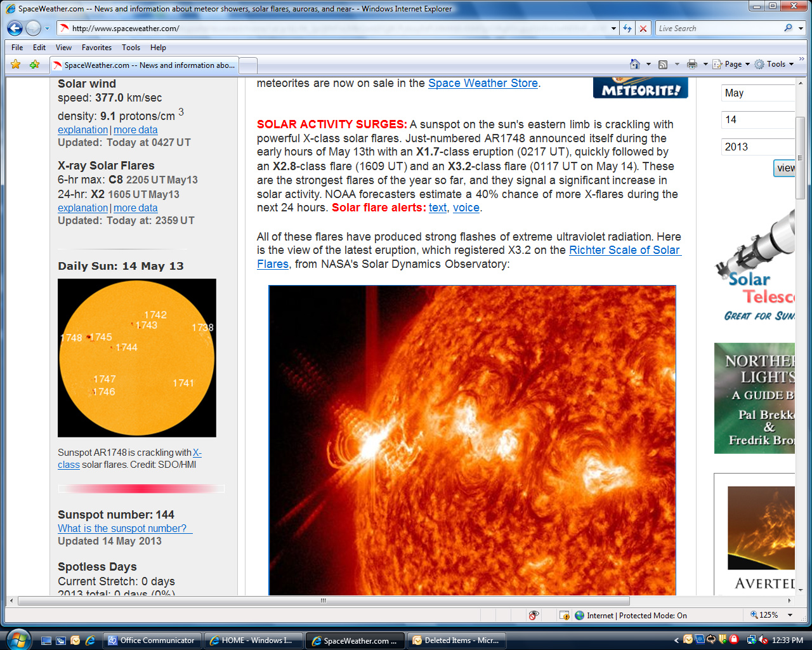Open the Help menu
812x650 pixels.
[158, 48]
